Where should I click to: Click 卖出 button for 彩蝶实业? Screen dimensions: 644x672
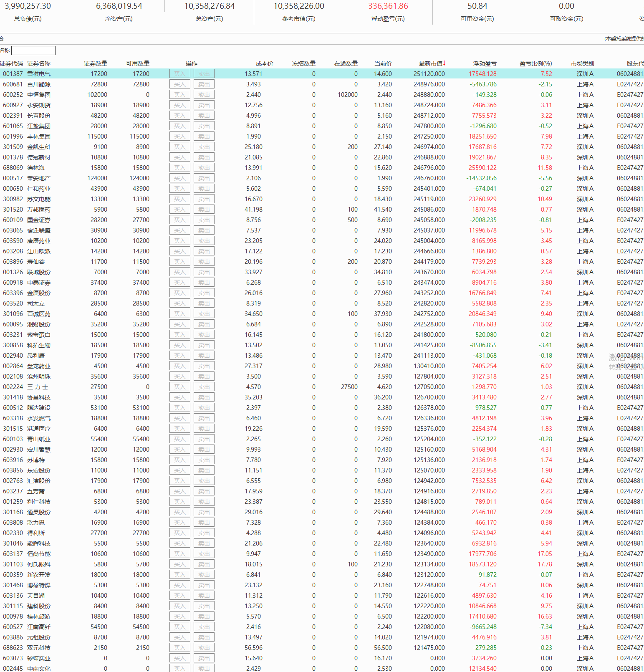204,658
